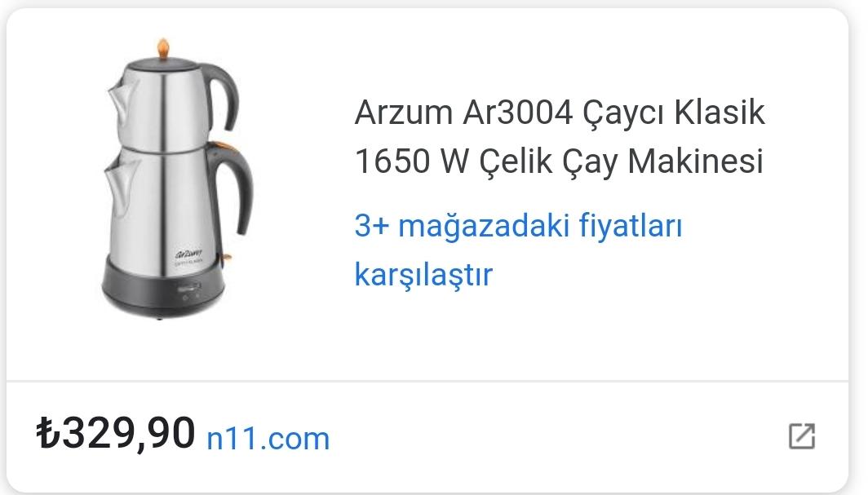
Task: Click the Arzum logo on the kettle
Action: pos(188,254)
